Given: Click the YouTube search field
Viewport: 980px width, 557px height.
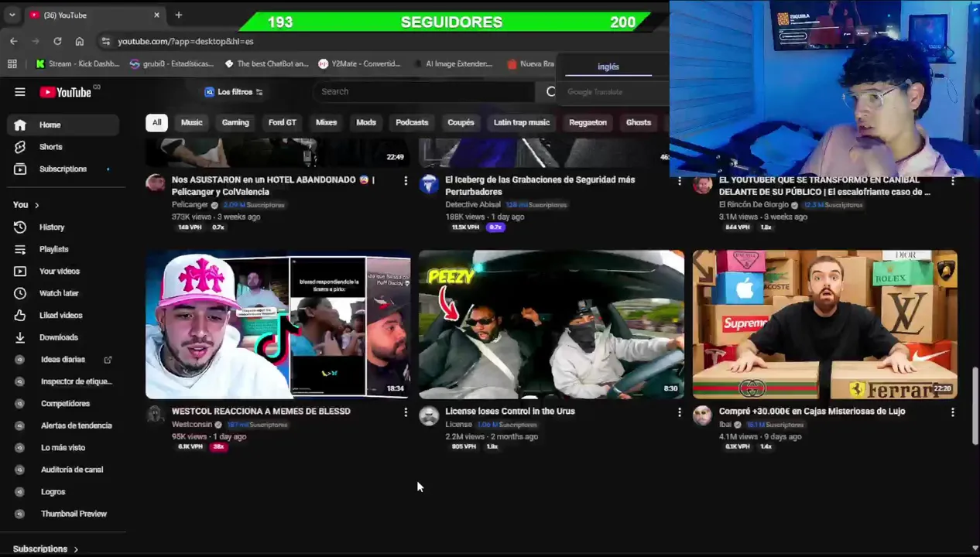Looking at the screenshot, I should 424,91.
